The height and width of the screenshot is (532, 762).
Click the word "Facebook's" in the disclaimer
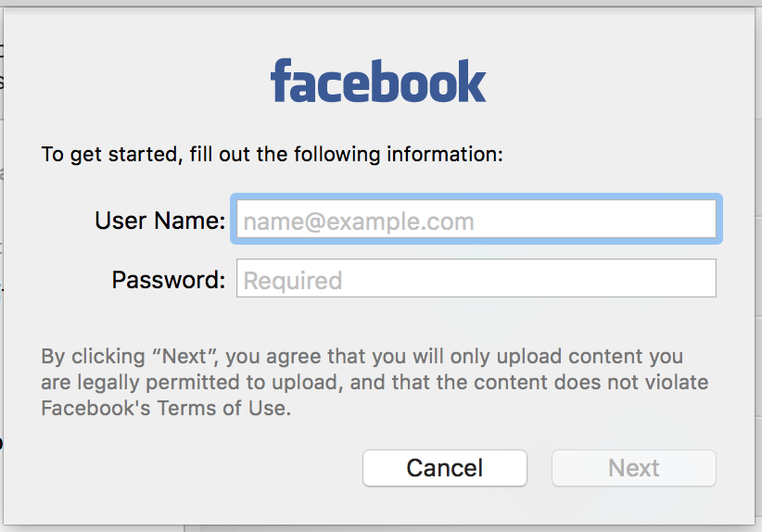[x=96, y=408]
